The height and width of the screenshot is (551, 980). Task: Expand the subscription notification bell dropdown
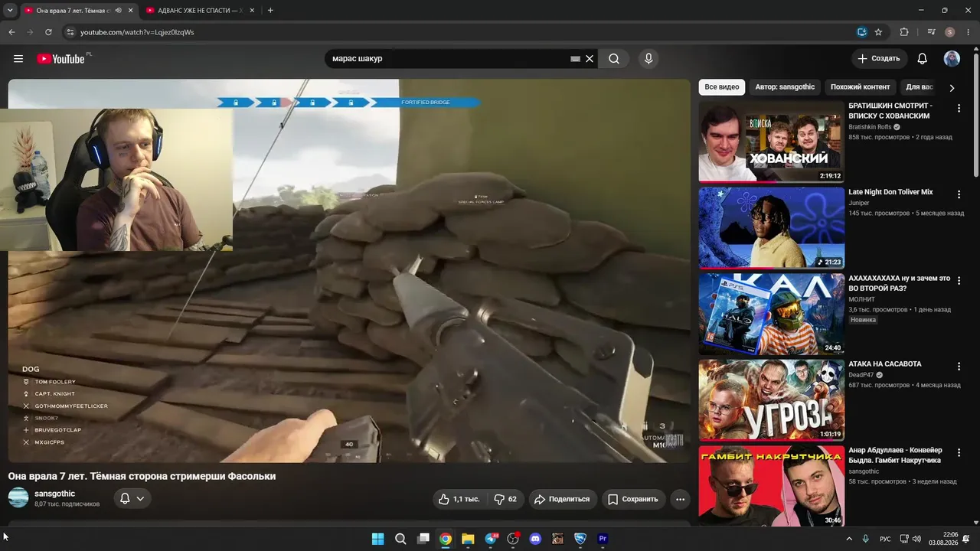click(x=132, y=499)
